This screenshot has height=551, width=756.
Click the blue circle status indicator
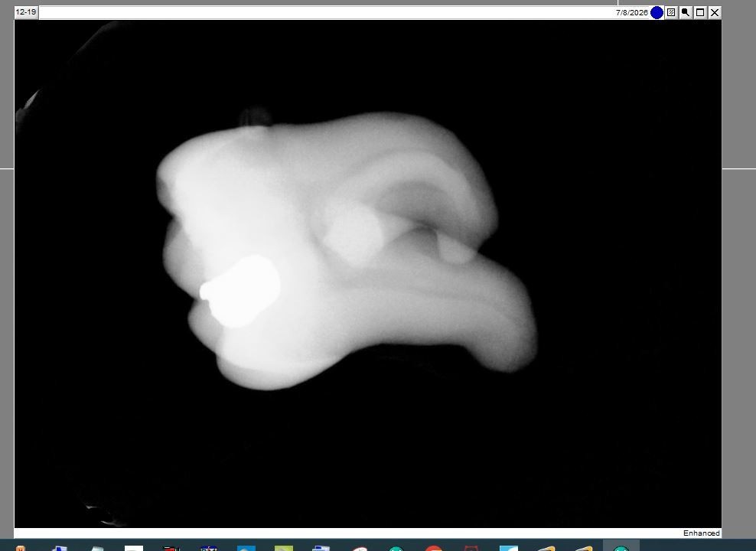tap(657, 12)
